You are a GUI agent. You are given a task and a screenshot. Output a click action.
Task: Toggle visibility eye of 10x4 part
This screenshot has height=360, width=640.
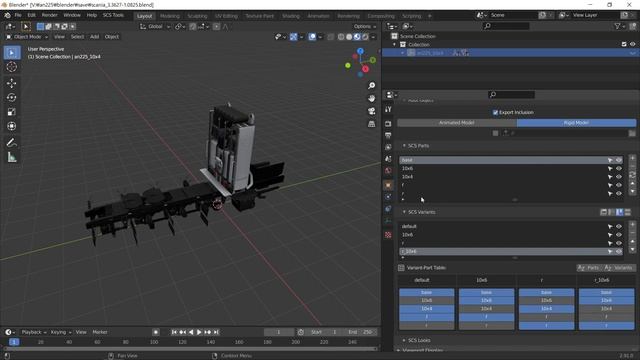[619, 177]
